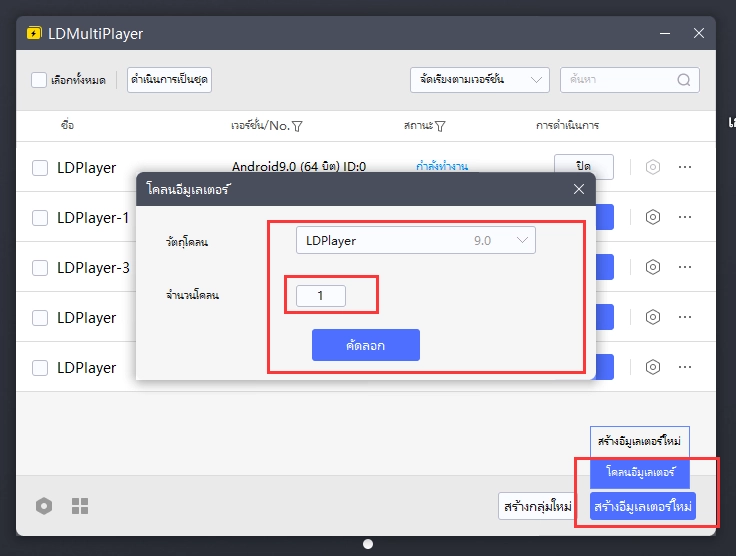Viewport: 736px width, 556px height.
Task: Check the box for LDPlayer-3
Action: pyautogui.click(x=40, y=268)
